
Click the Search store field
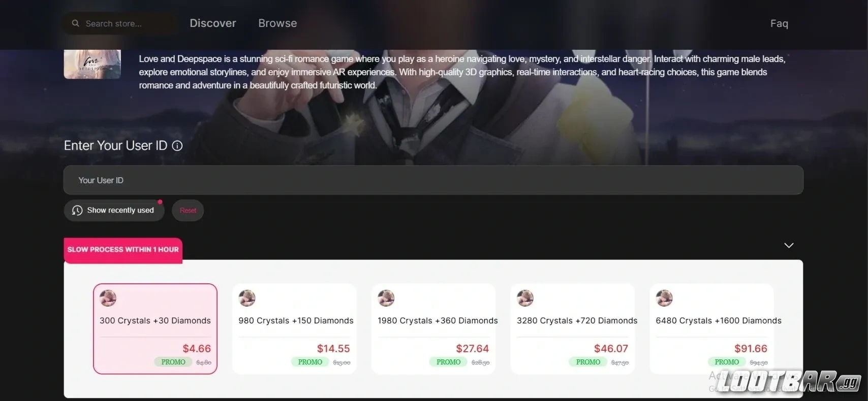click(120, 23)
